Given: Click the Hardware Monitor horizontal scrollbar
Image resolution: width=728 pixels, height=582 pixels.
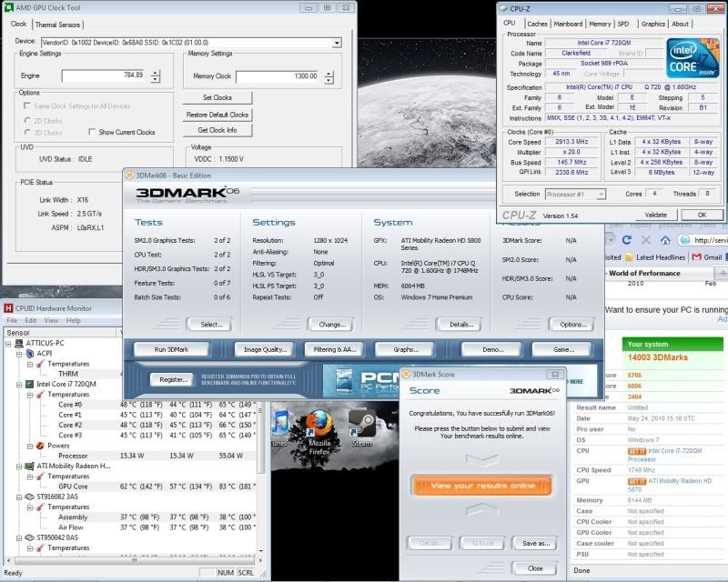Looking at the screenshot, I should (x=135, y=560).
